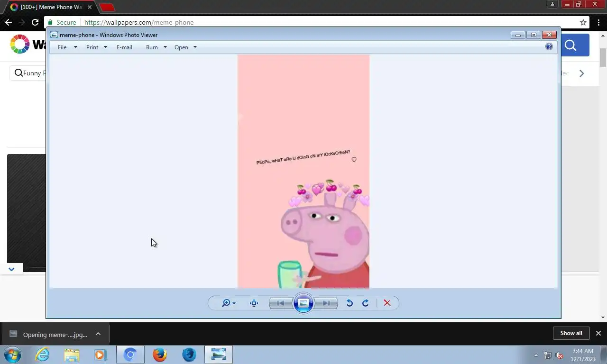The image size is (607, 364).
Task: Expand the File menu dropdown arrow
Action: [75, 47]
